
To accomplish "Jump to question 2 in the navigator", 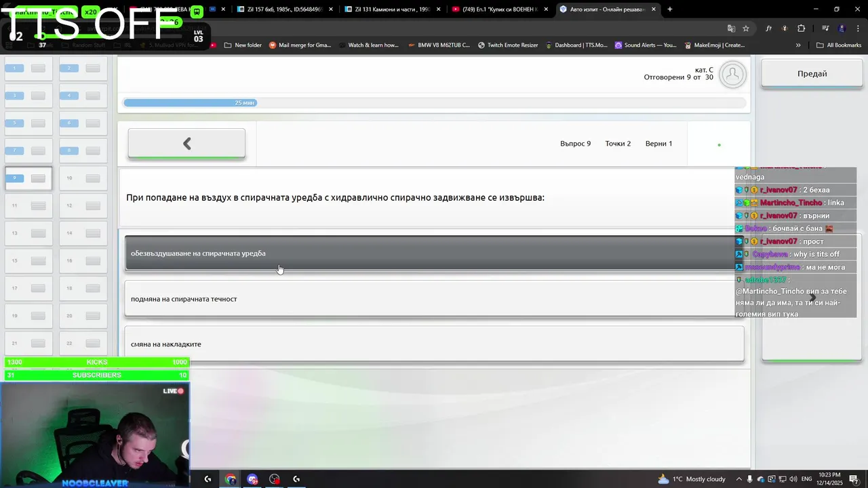I will click(x=83, y=68).
